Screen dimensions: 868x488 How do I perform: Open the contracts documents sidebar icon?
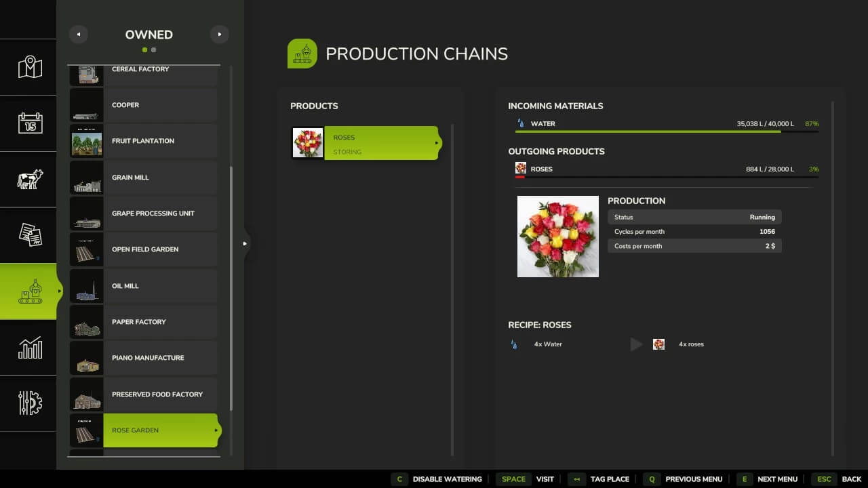30,235
